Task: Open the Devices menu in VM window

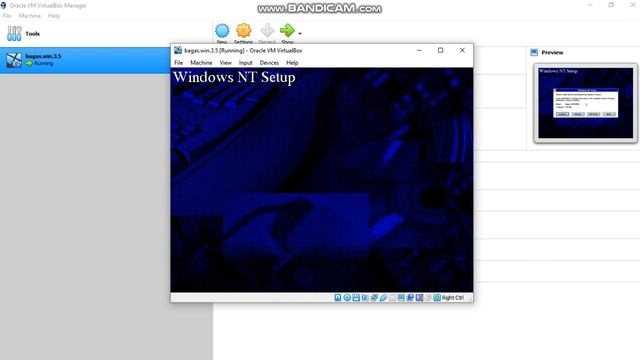Action: pos(269,62)
